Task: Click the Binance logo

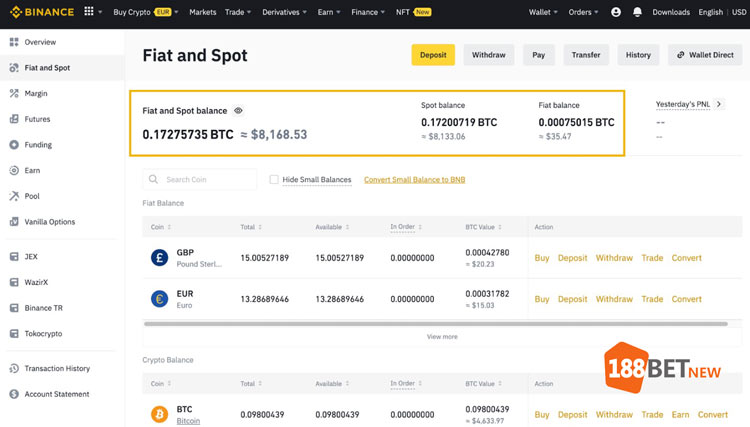Action: [x=42, y=12]
